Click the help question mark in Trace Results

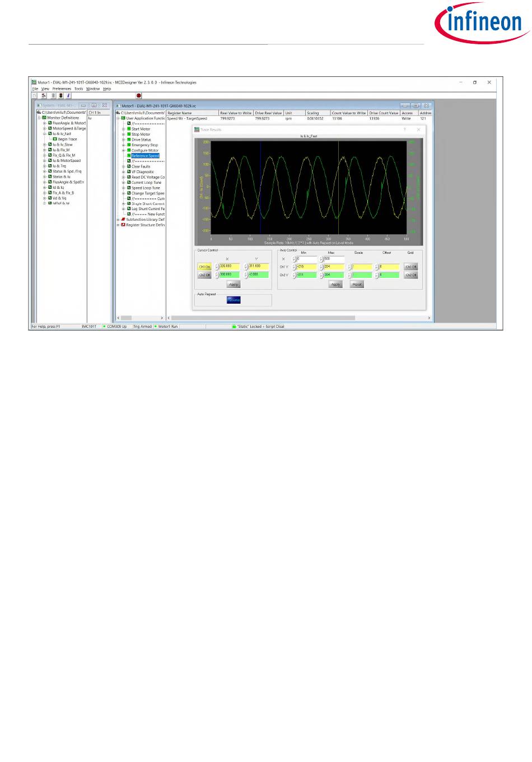point(405,129)
